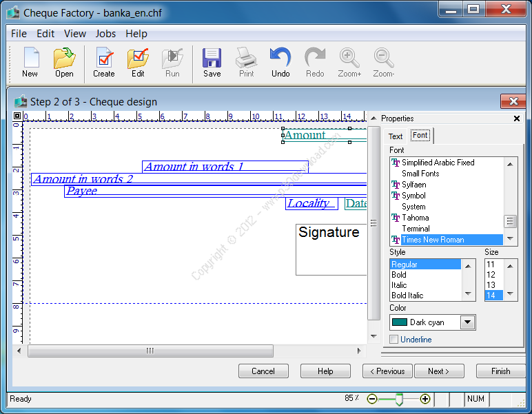Open the Jobs menu

point(105,34)
